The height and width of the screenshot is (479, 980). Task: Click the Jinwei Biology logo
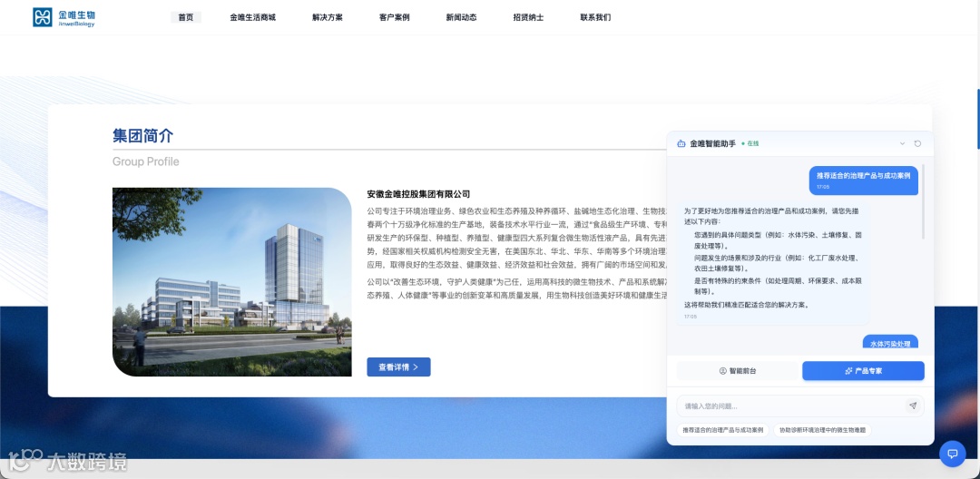(x=64, y=17)
